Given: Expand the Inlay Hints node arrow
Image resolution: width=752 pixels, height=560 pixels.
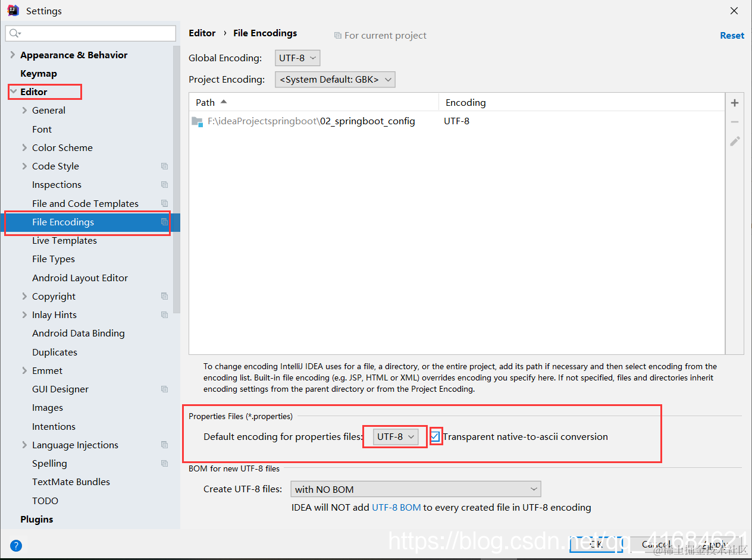Looking at the screenshot, I should click(24, 314).
